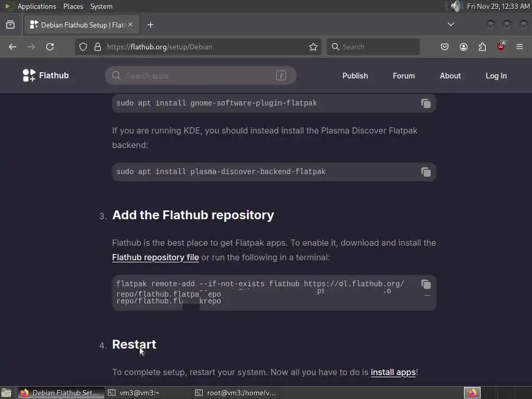The image size is (532, 399).
Task: View site security lock info
Action: [x=98, y=47]
